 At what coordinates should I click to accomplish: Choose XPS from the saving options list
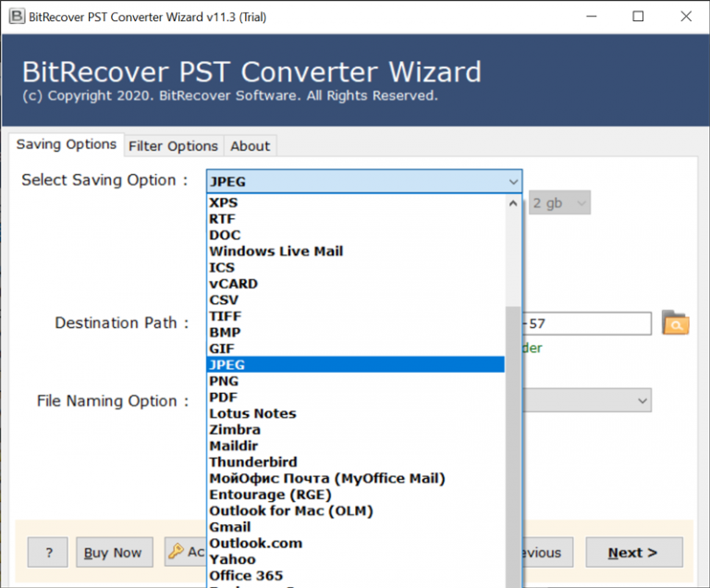pyautogui.click(x=355, y=202)
